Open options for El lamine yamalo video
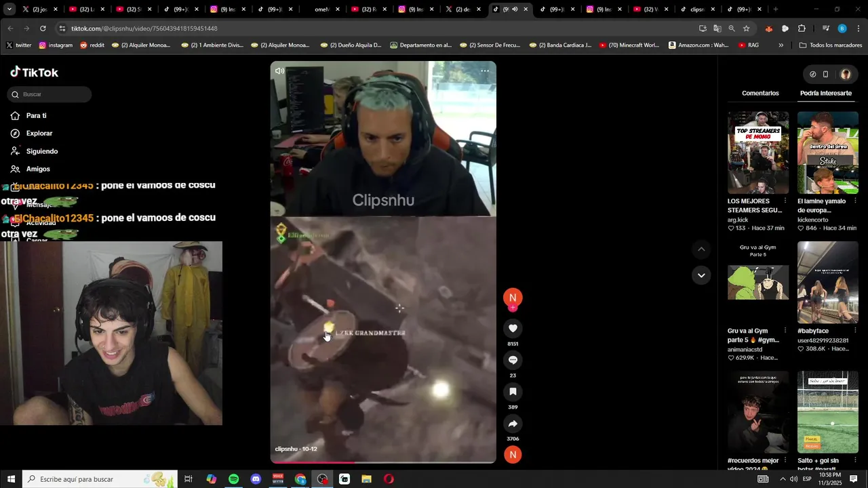The width and height of the screenshot is (868, 488). [854, 201]
